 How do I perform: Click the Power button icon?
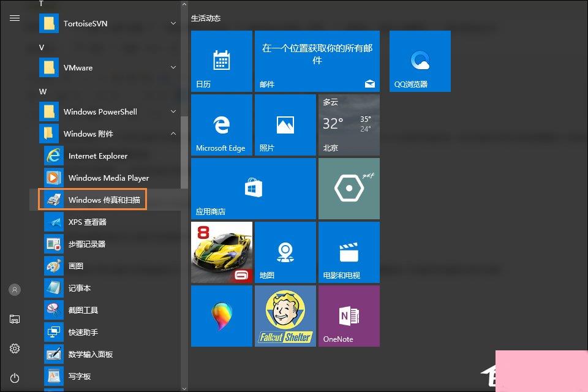coord(15,378)
